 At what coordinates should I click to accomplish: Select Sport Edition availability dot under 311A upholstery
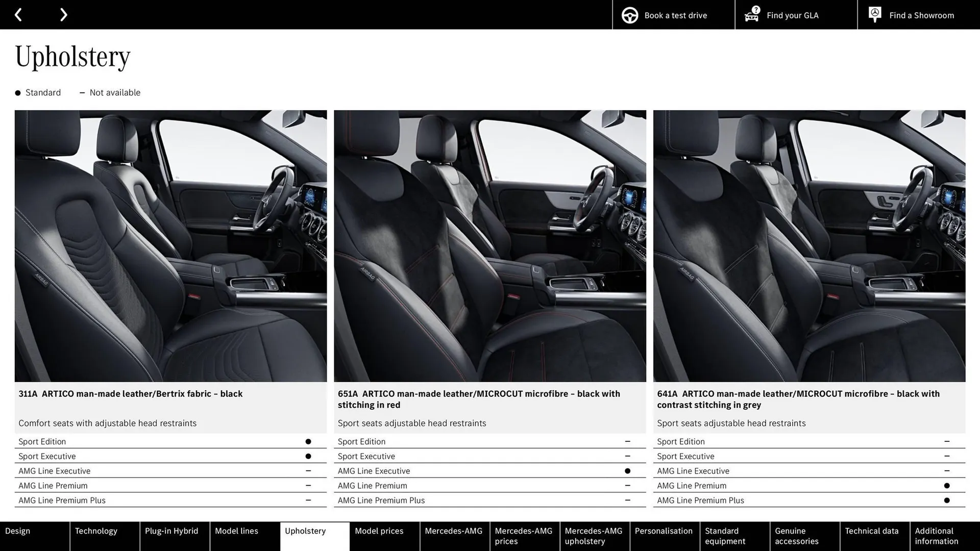pyautogui.click(x=308, y=440)
